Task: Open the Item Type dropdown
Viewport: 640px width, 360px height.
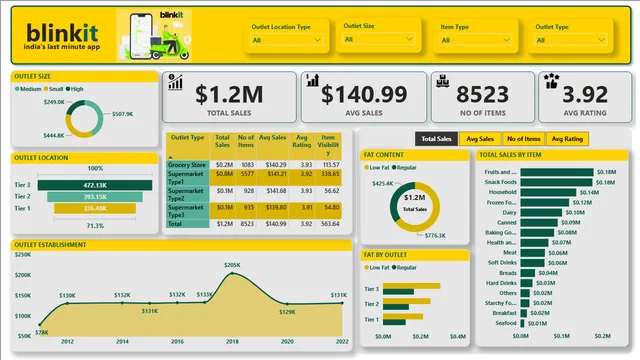Action: click(476, 40)
